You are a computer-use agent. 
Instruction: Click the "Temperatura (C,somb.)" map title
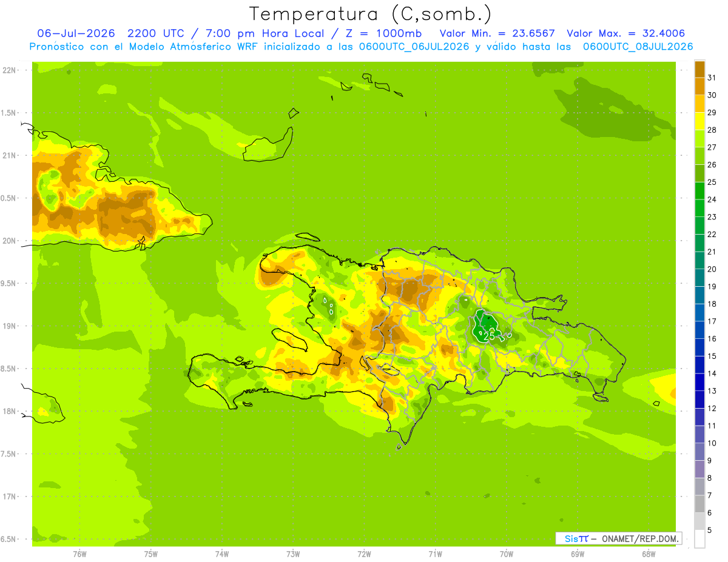371,14
